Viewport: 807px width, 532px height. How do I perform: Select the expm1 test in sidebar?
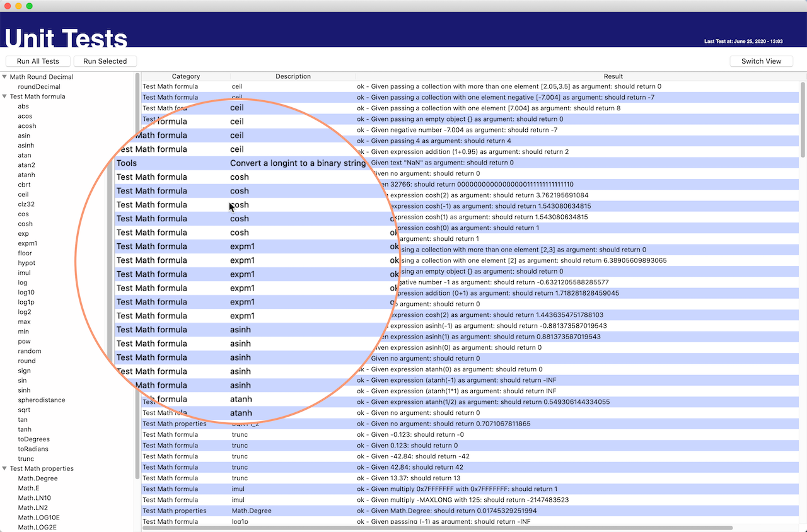[x=28, y=243]
